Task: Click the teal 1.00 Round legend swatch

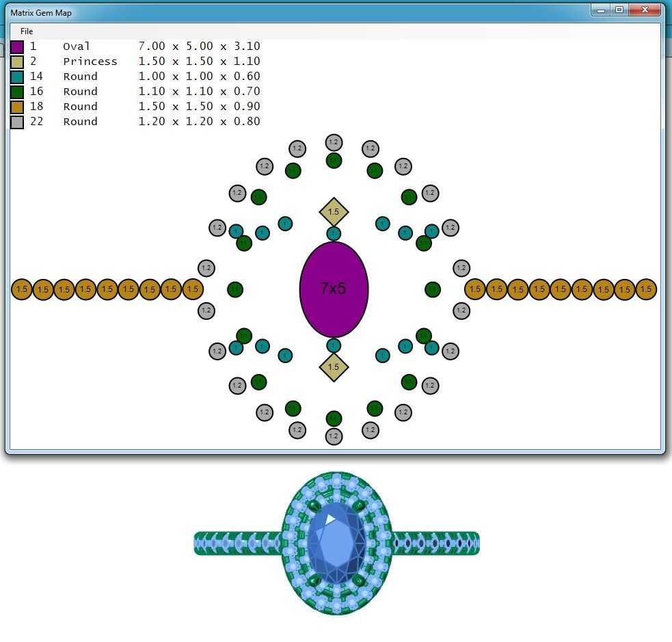Action: 16,77
